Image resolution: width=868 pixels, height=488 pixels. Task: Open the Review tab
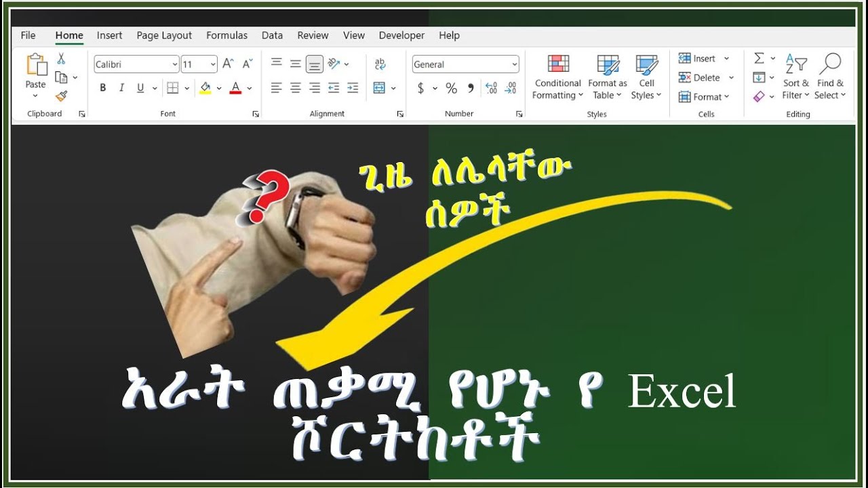pyautogui.click(x=313, y=35)
